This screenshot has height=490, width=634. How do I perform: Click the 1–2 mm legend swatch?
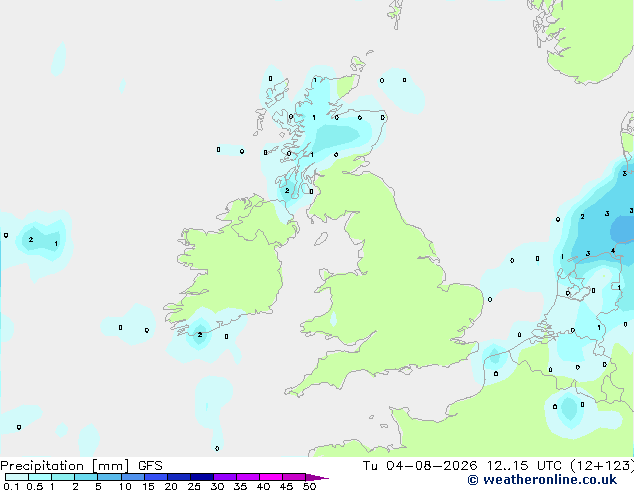pos(63,477)
